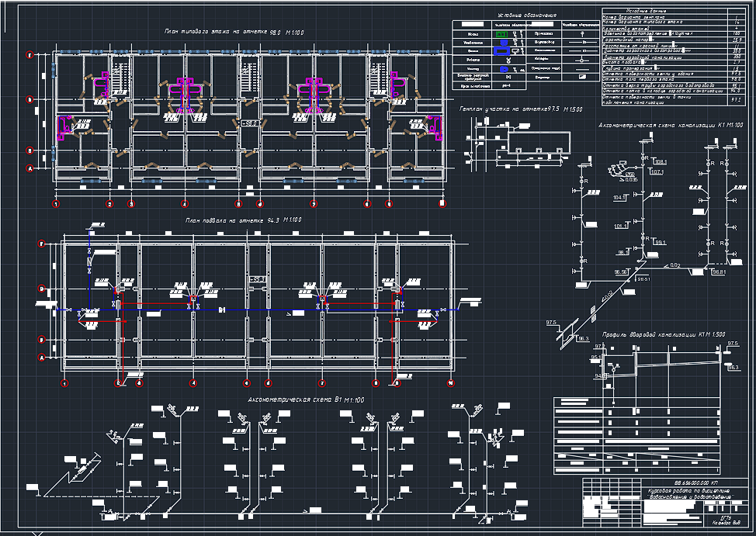The width and height of the screenshot is (756, 536).
Task: Click the green sink symbol in the legend
Action: click(501, 35)
